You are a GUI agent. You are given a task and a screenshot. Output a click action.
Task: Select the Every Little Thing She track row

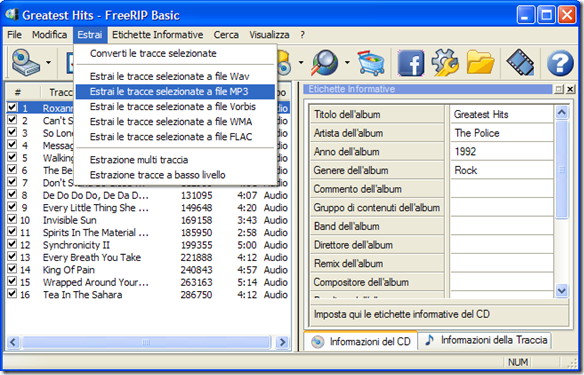pyautogui.click(x=148, y=207)
